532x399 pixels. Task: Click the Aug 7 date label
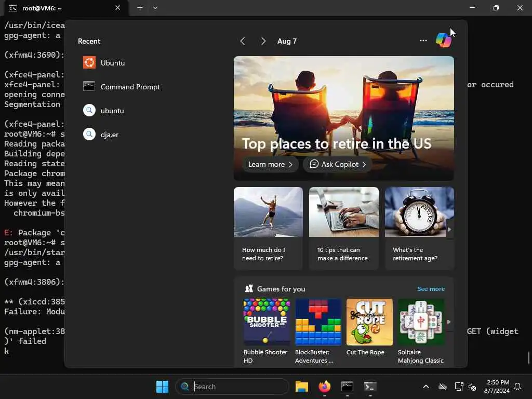click(287, 41)
